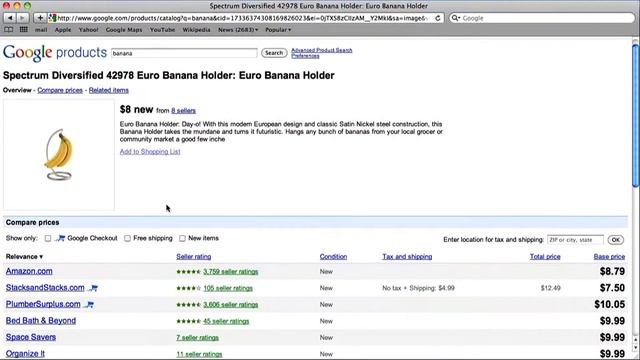Sort by the Condition column
Image resolution: width=640 pixels, height=360 pixels.
333,257
